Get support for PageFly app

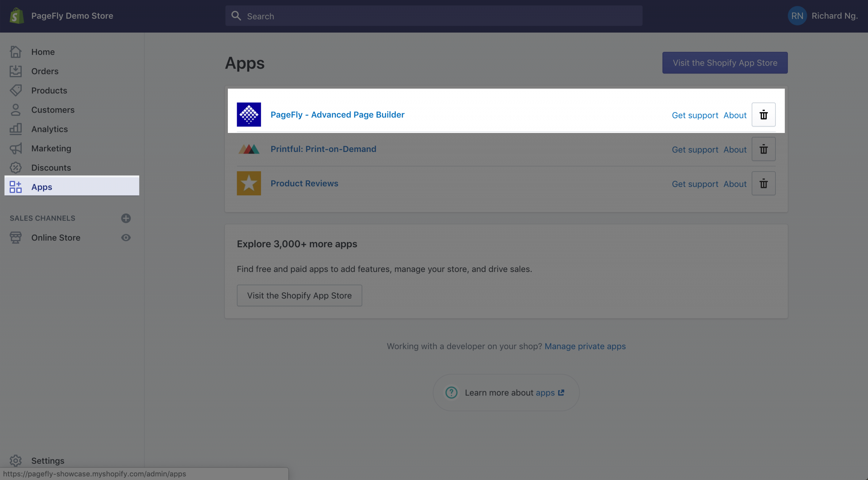(695, 115)
